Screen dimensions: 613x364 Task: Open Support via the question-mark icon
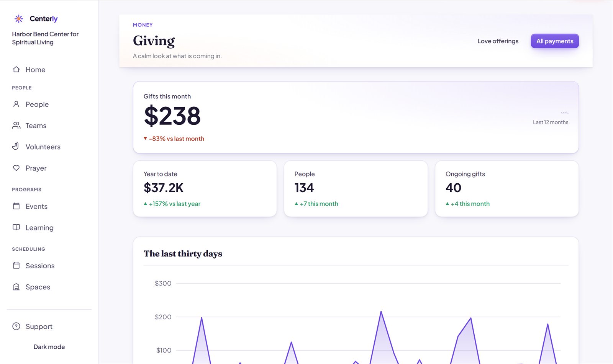point(16,326)
